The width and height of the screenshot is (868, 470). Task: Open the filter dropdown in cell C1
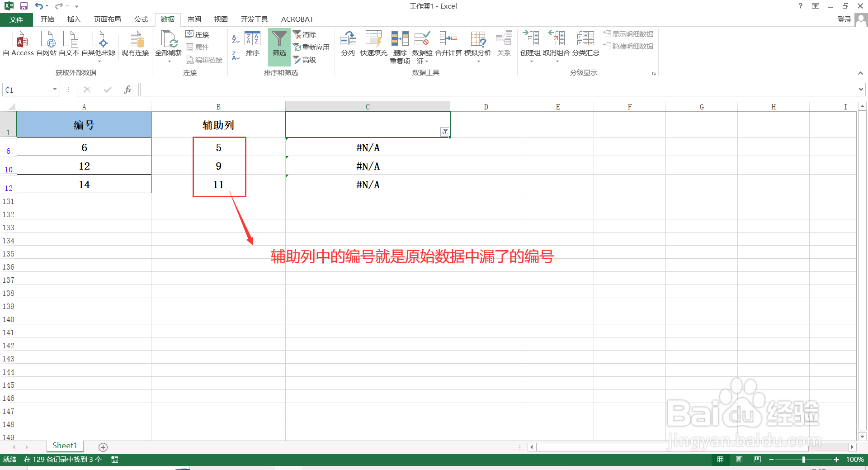click(x=445, y=132)
